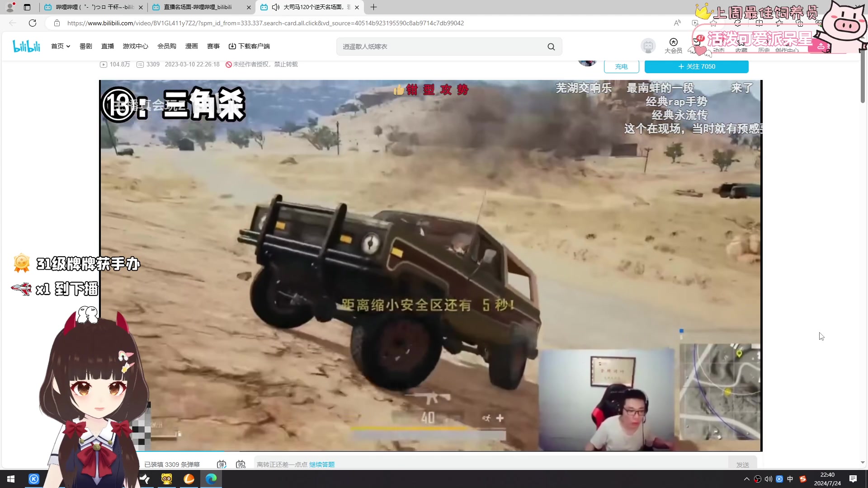
Task: Open the danmaku settings icon
Action: (x=241, y=465)
